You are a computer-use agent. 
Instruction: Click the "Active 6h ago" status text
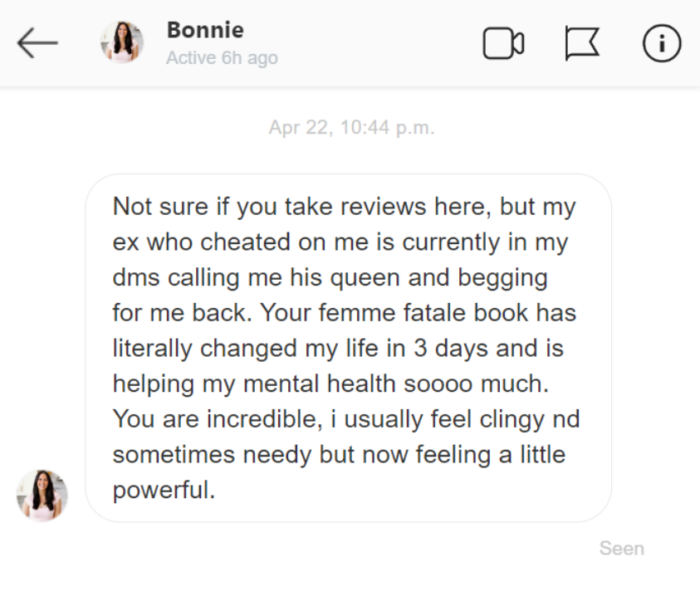222,58
